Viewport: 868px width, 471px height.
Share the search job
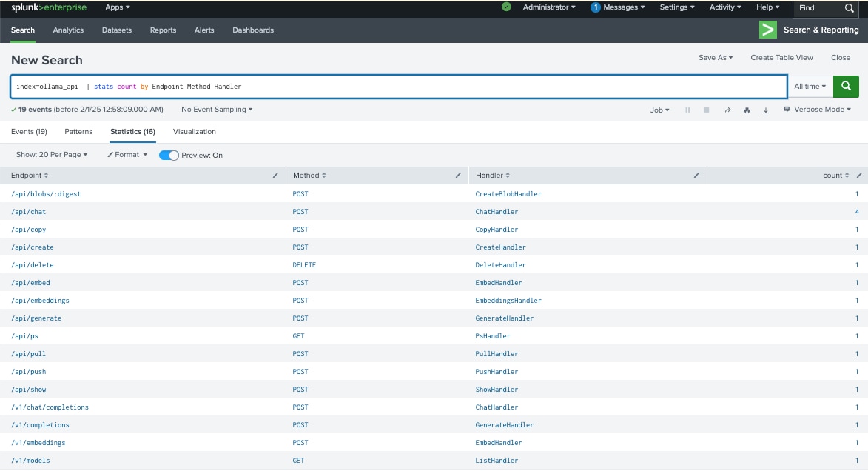(x=727, y=110)
